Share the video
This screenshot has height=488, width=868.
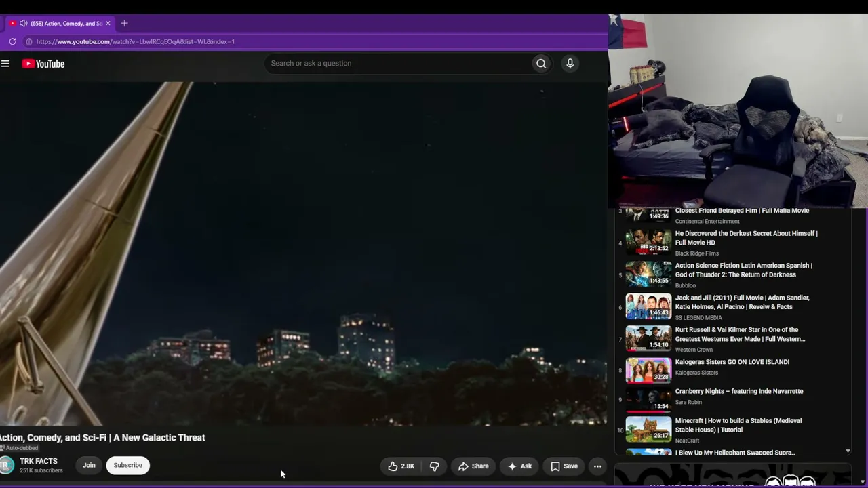tap(473, 466)
